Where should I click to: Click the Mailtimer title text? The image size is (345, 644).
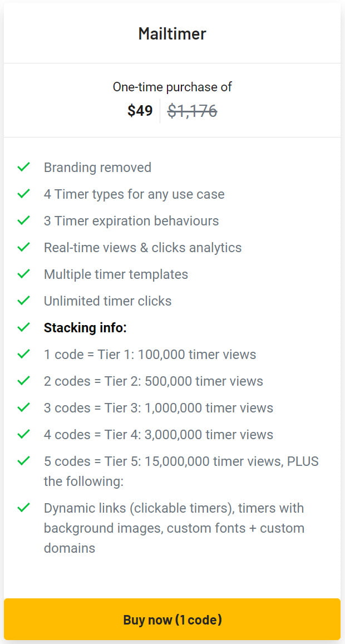coord(172,33)
